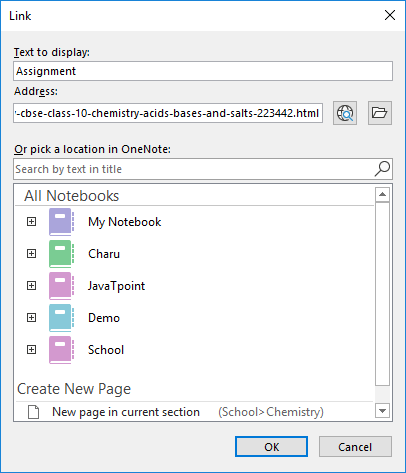Viewport: 406px width, 473px height.
Task: Click the search magnifier icon in title search
Action: point(382,169)
